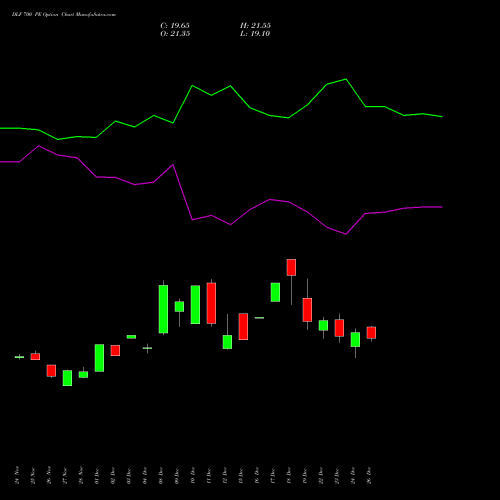500x500 pixels.
Task: Select the '09 Dec' date label
Action: tap(177, 475)
